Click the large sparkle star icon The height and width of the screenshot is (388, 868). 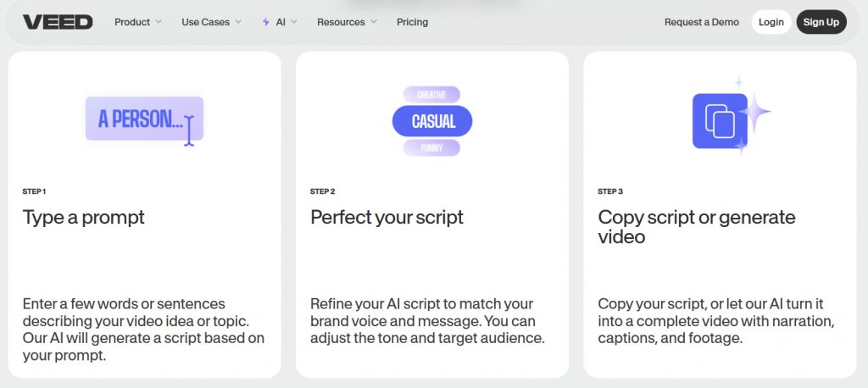[x=754, y=112]
